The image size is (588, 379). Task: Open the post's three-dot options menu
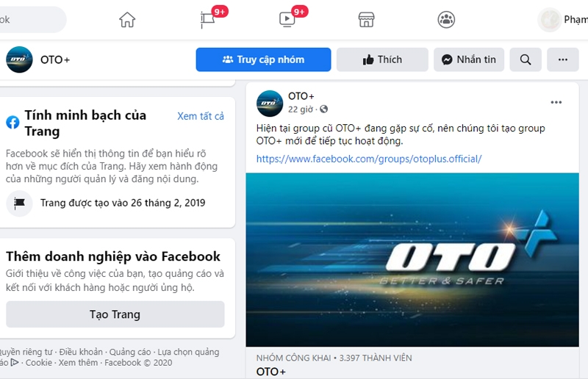[x=556, y=102]
